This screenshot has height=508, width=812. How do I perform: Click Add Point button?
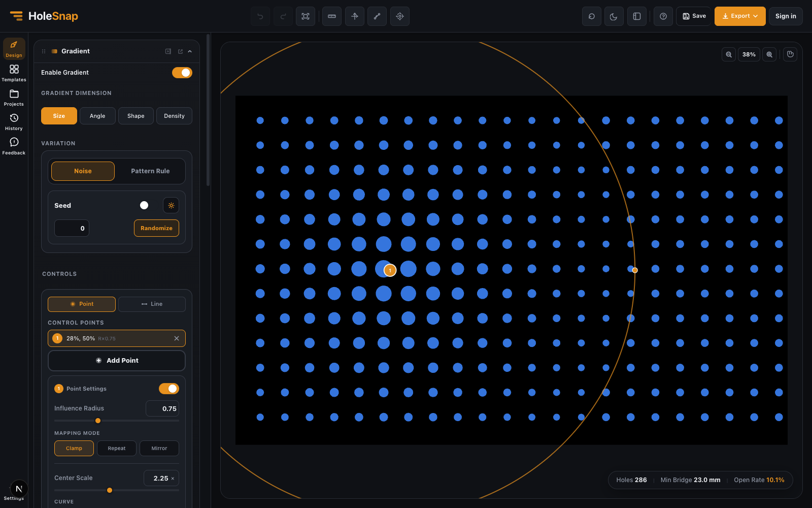[x=117, y=361]
